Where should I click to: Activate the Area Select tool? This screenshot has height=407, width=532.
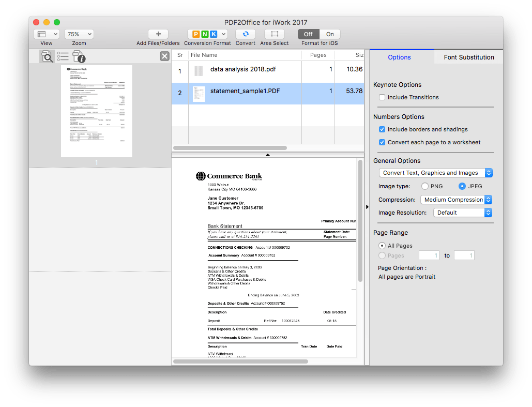[274, 34]
